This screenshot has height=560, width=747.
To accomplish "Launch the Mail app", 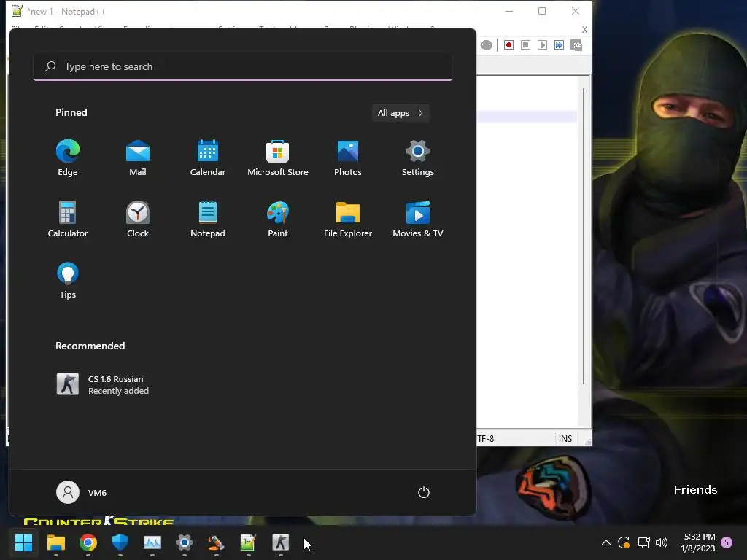I will click(x=138, y=158).
